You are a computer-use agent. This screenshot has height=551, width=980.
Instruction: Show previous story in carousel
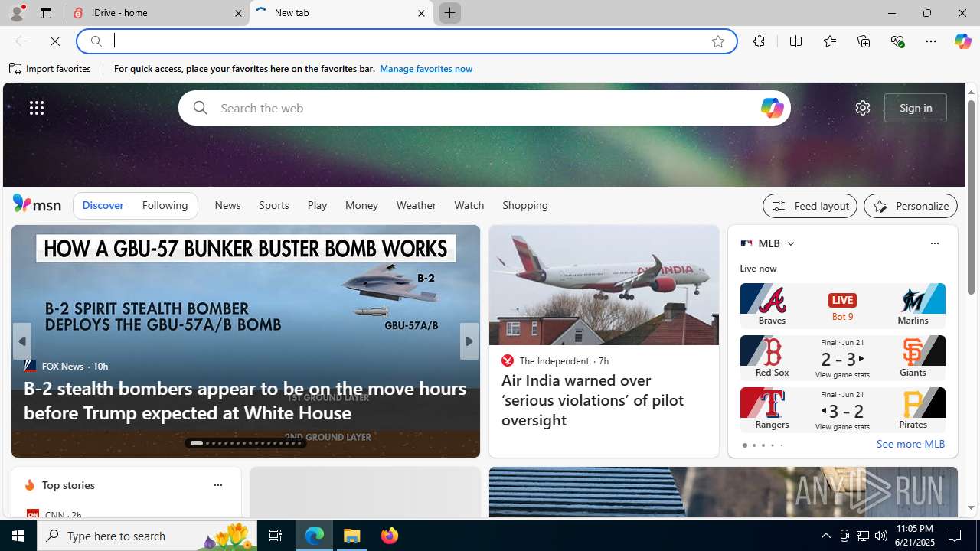click(21, 341)
